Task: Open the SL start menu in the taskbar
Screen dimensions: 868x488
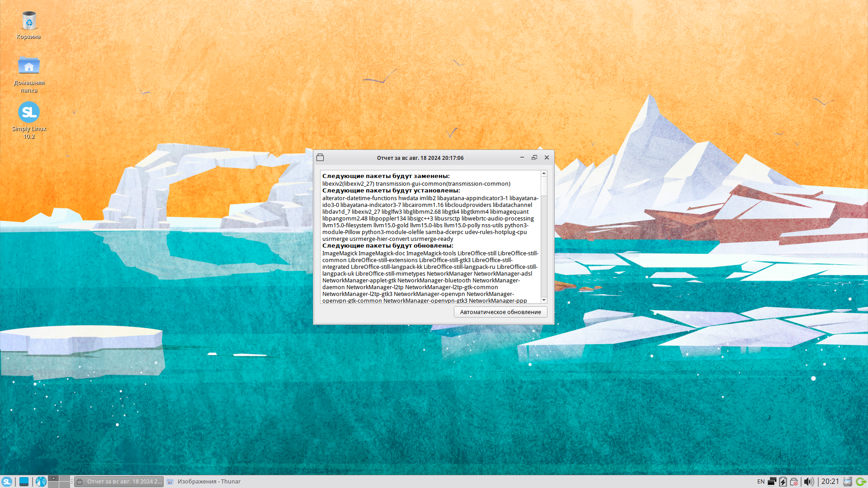Action: (x=7, y=482)
